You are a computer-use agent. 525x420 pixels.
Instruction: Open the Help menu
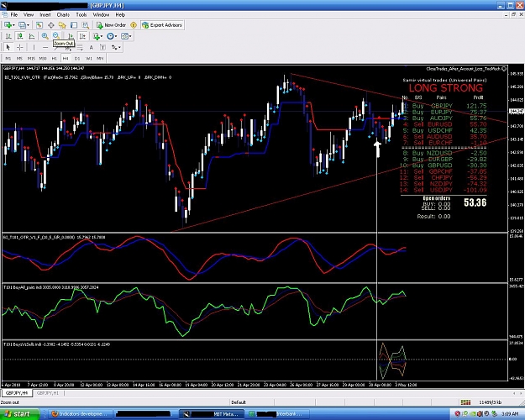tap(120, 15)
